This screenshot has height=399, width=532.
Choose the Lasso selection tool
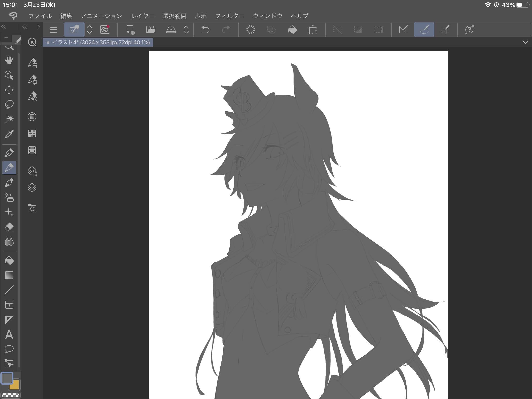(9, 104)
